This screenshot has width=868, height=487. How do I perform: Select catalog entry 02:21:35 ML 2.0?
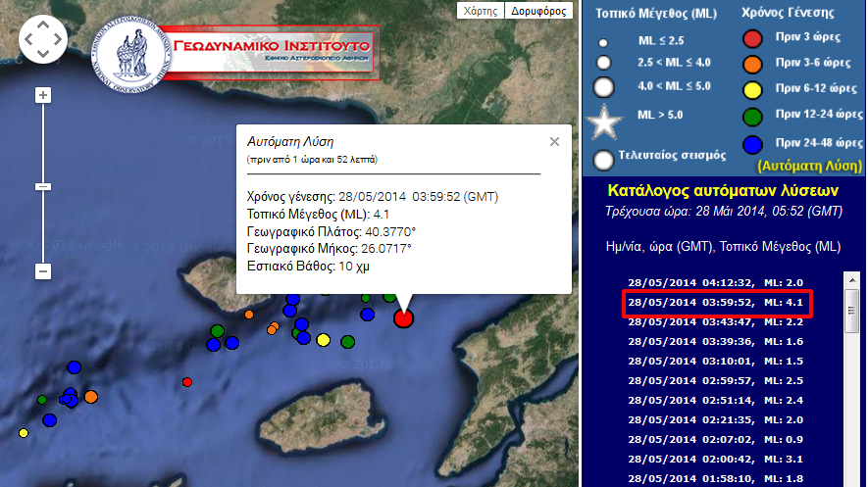[715, 420]
